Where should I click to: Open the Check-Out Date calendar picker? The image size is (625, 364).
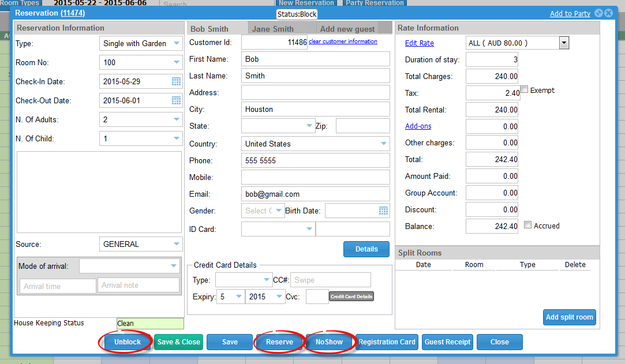[176, 100]
